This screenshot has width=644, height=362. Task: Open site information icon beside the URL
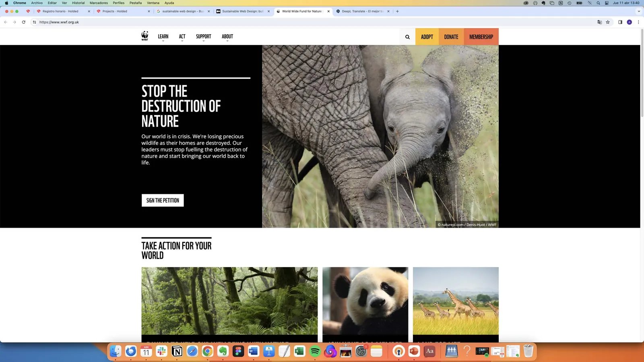34,22
